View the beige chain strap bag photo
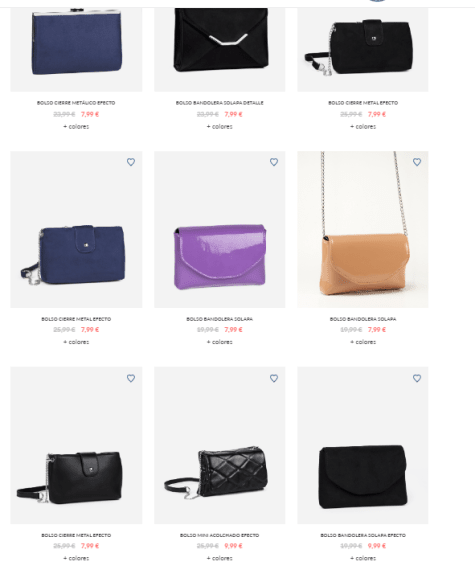 coord(363,229)
